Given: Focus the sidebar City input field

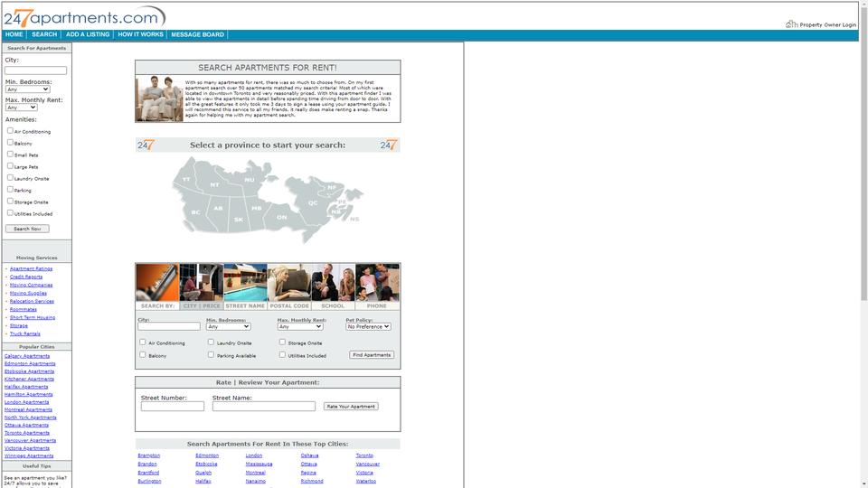Looking at the screenshot, I should (35, 70).
